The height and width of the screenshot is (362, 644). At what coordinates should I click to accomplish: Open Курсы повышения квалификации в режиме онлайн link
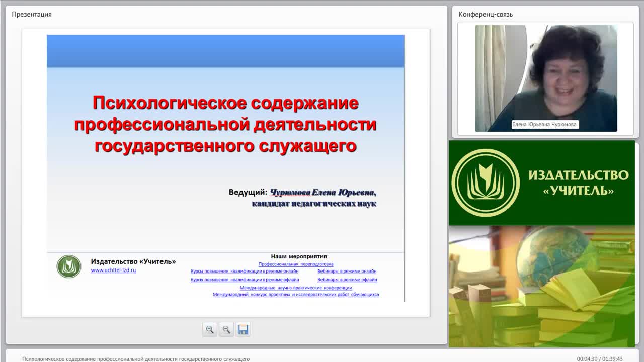pyautogui.click(x=245, y=271)
